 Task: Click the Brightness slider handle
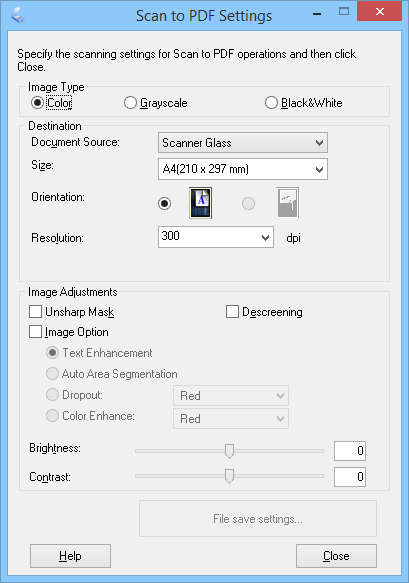tap(229, 451)
